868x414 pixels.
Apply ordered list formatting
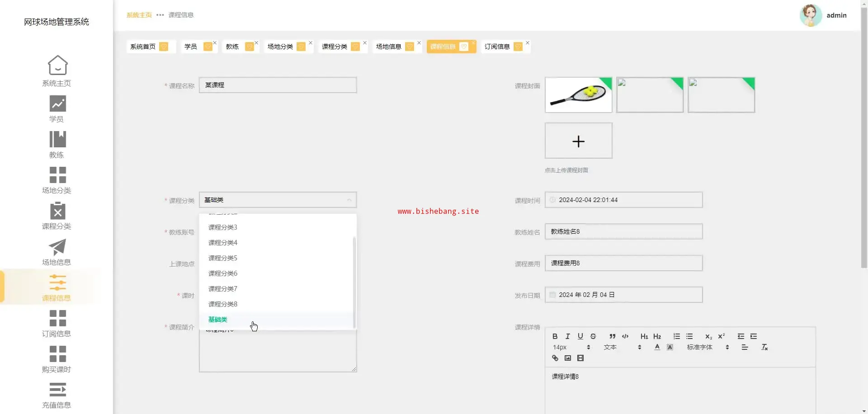pyautogui.click(x=676, y=336)
